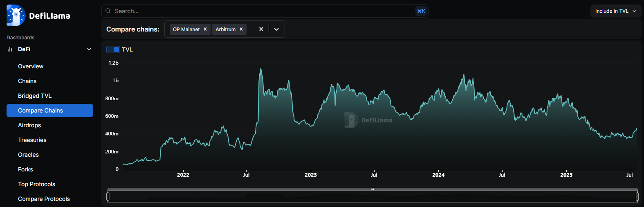Collapse the DeFi sidebar section
This screenshot has width=644, height=207.
pos(89,49)
